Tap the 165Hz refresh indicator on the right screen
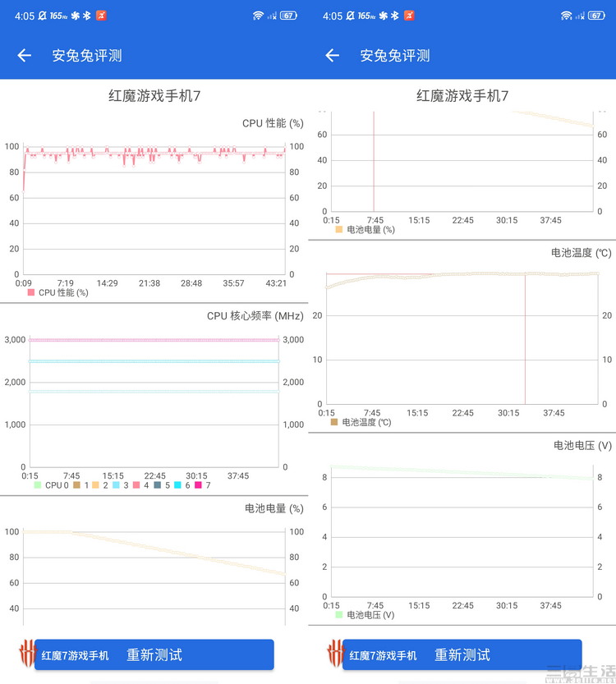Image resolution: width=616 pixels, height=684 pixels. tap(366, 16)
